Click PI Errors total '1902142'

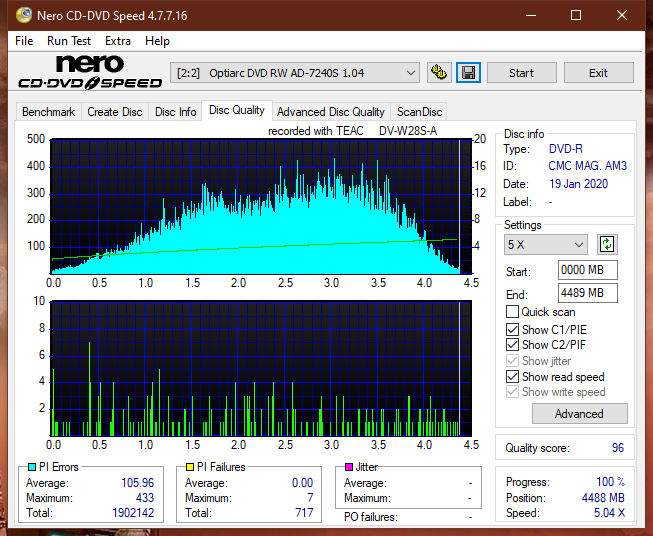[133, 513]
